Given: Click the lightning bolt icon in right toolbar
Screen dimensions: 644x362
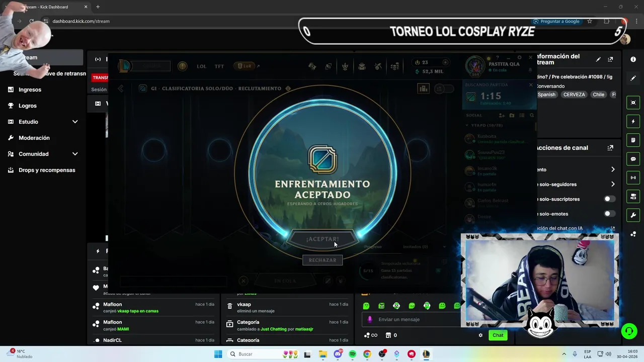Looking at the screenshot, I should 633,122.
